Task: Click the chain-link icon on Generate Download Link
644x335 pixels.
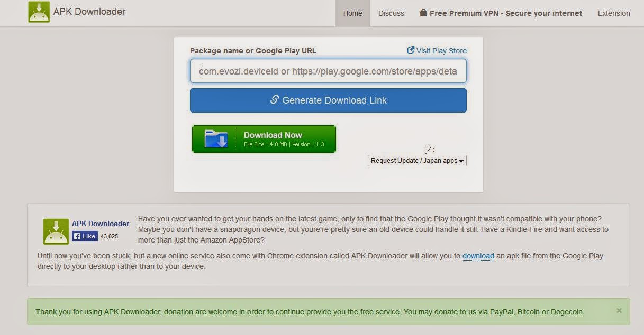Action: click(x=275, y=99)
